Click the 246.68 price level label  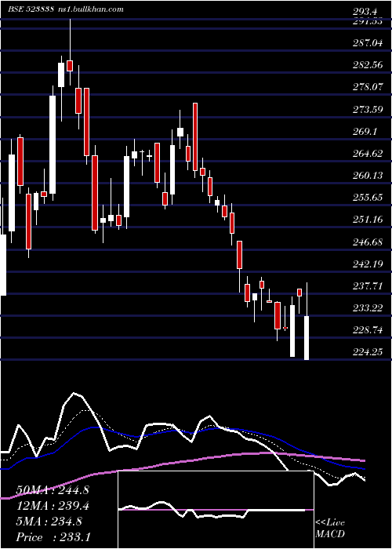(x=368, y=242)
